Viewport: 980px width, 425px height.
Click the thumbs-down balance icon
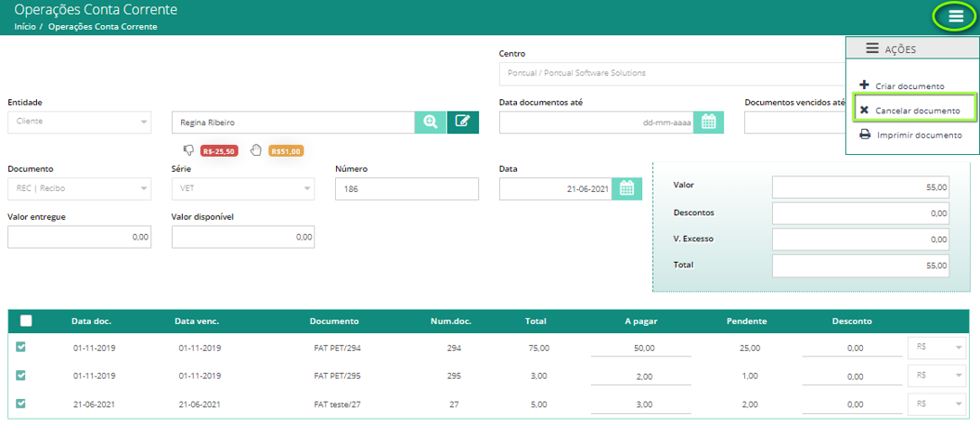(x=188, y=150)
